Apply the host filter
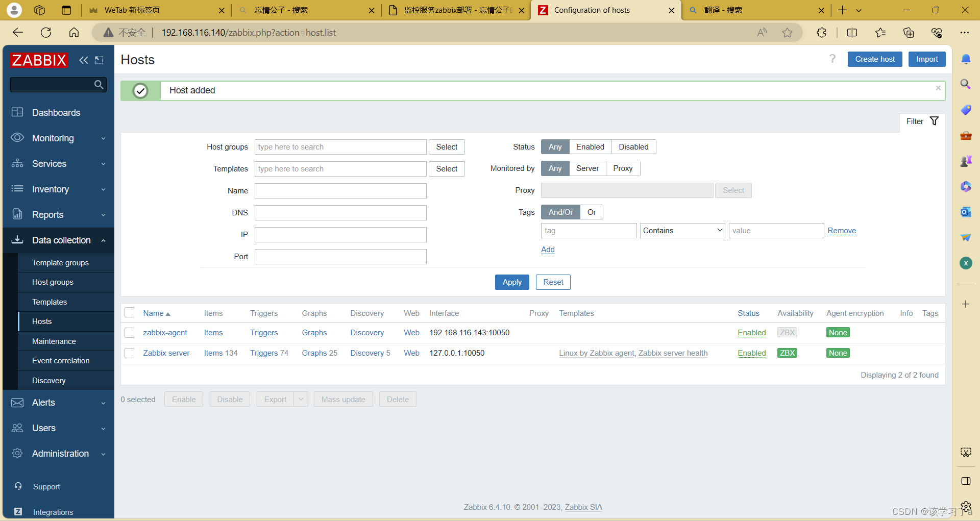This screenshot has height=521, width=980. pyautogui.click(x=512, y=282)
